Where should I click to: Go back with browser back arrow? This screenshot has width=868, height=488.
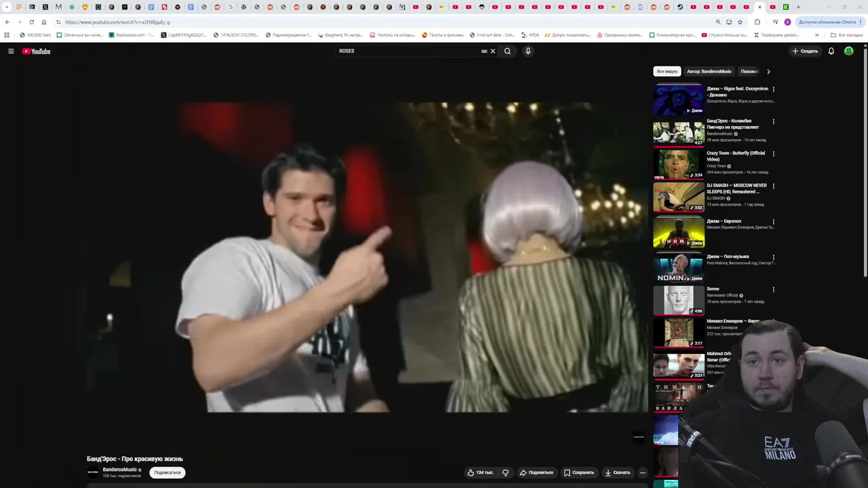click(x=7, y=22)
